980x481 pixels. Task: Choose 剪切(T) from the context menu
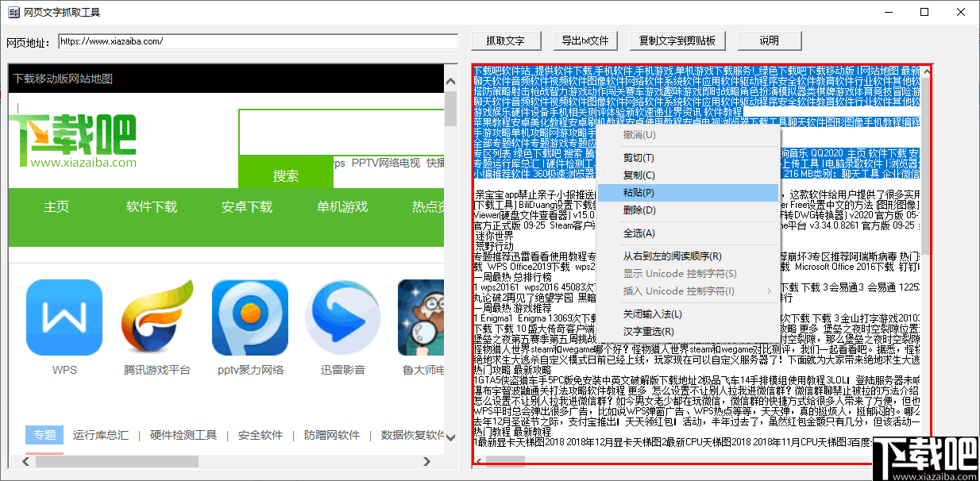coord(688,158)
